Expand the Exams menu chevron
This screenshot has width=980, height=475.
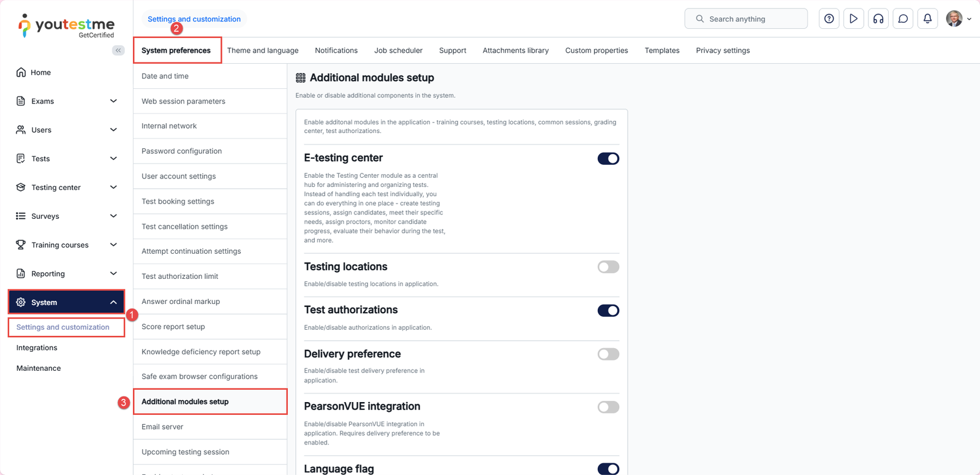(x=113, y=101)
